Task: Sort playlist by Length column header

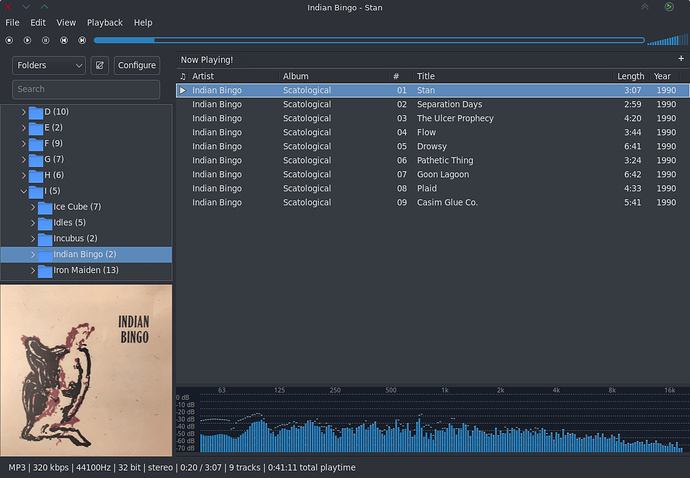Action: tap(630, 76)
